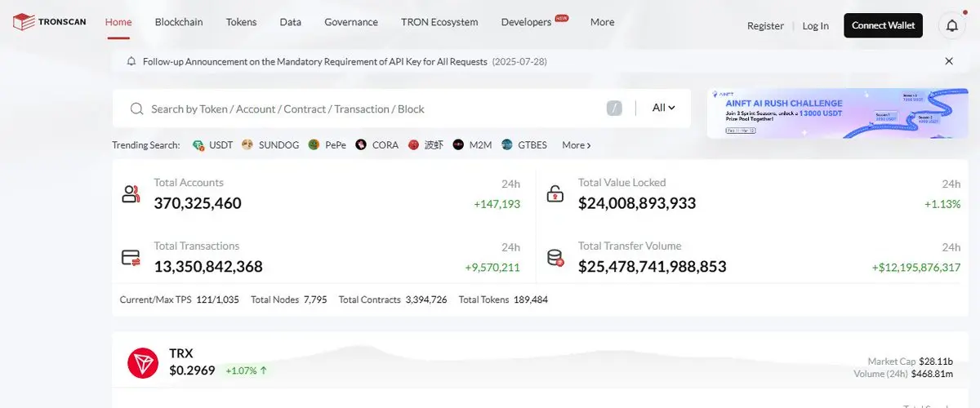Click the Market Cap $28.11b value
The height and width of the screenshot is (408, 980).
click(936, 361)
